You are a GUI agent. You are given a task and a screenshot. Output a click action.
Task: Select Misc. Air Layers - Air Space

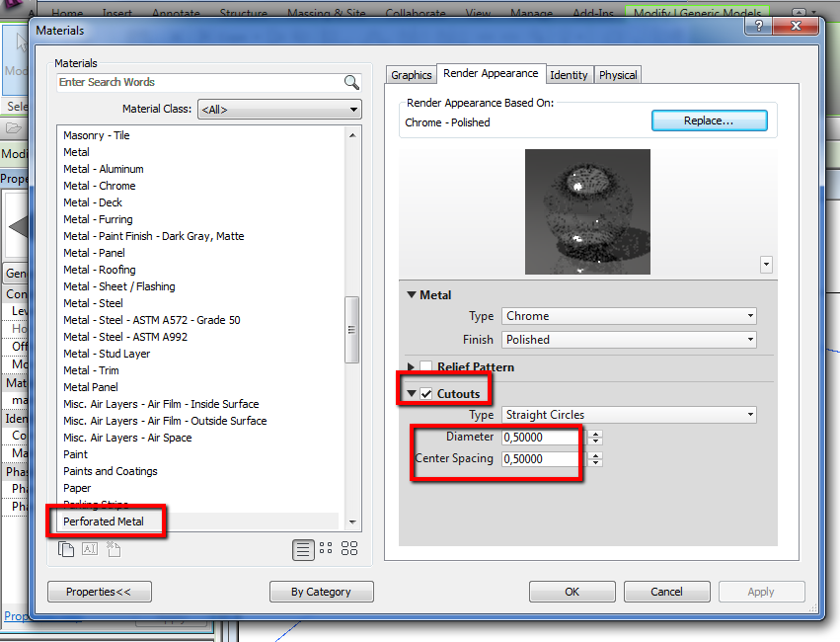tap(127, 438)
